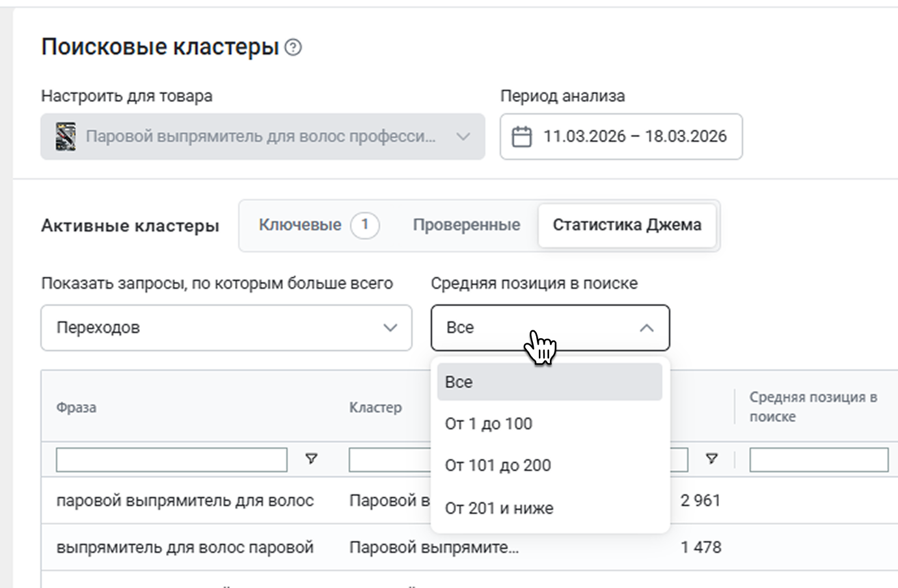898x588 pixels.
Task: Open the date range 11.03.2026 – 18.03.2026
Action: (634, 137)
